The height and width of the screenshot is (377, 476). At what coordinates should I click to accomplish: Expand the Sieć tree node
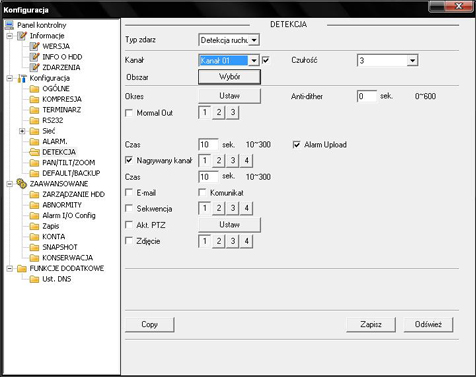click(x=22, y=131)
